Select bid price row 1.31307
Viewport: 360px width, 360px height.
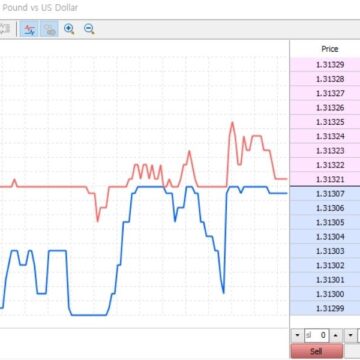(x=325, y=194)
